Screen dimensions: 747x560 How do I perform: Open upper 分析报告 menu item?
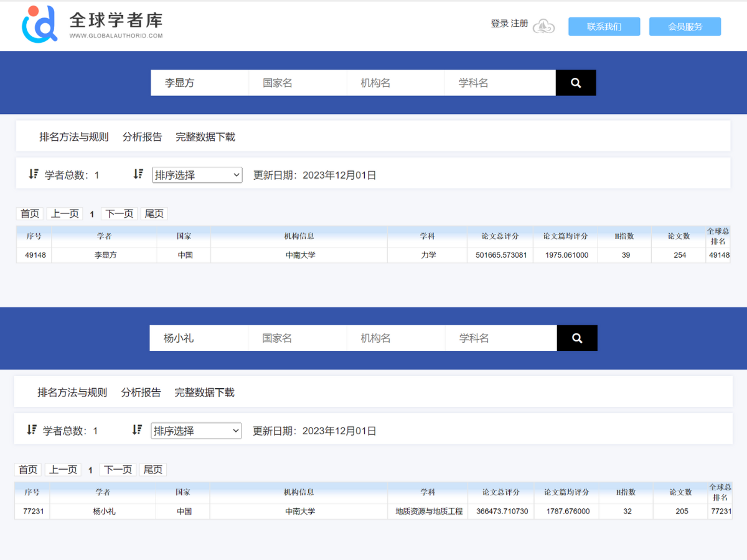coord(142,137)
